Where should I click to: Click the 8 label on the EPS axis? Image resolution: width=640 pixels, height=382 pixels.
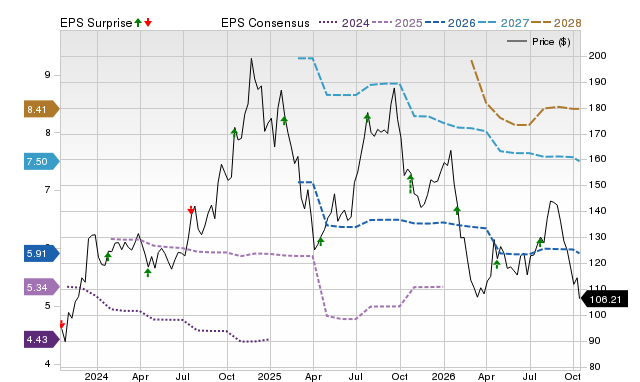(48, 133)
